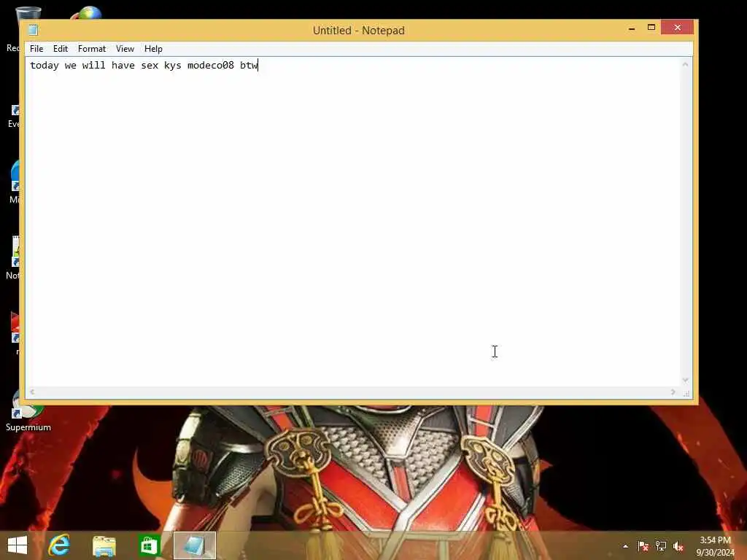Click the Notepad title bar system icon

(33, 30)
